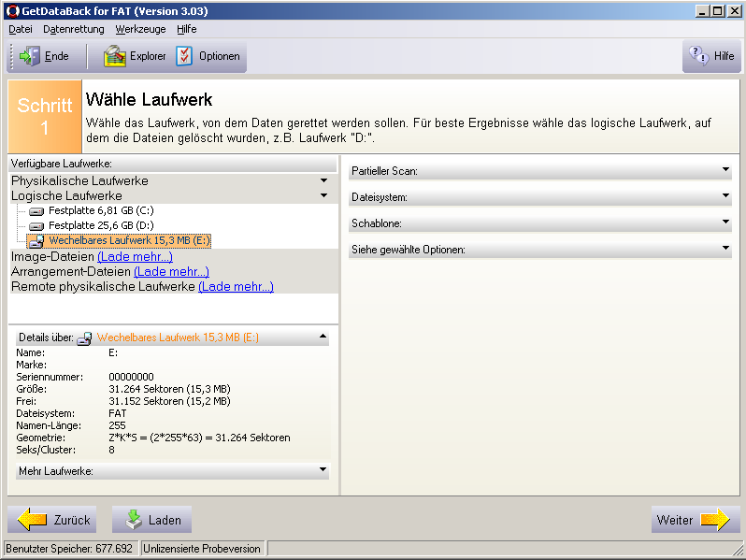The image size is (746, 560).
Task: Click the window resize grip corner
Action: (738, 550)
